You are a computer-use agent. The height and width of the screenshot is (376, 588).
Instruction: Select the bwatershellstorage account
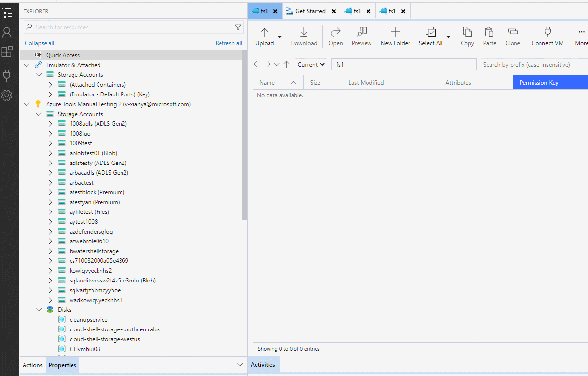(94, 251)
